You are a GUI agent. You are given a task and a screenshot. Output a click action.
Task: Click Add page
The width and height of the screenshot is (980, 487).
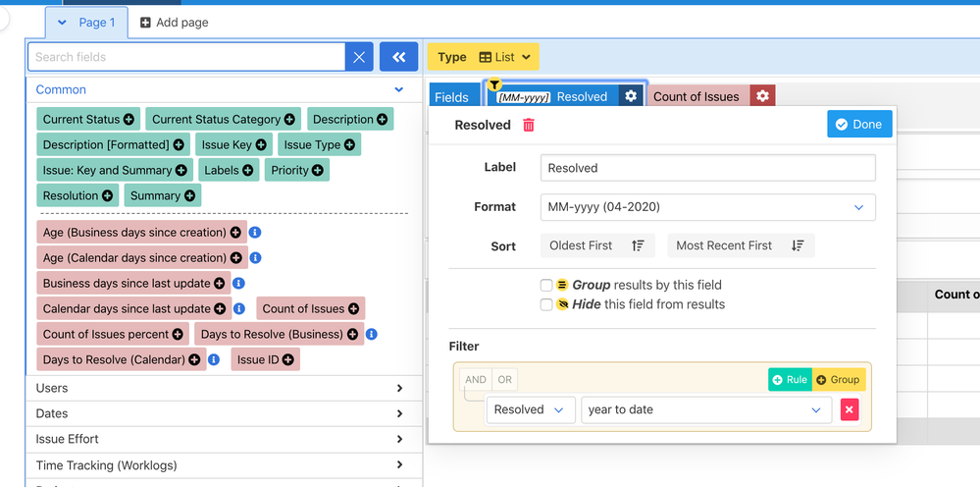pyautogui.click(x=175, y=23)
